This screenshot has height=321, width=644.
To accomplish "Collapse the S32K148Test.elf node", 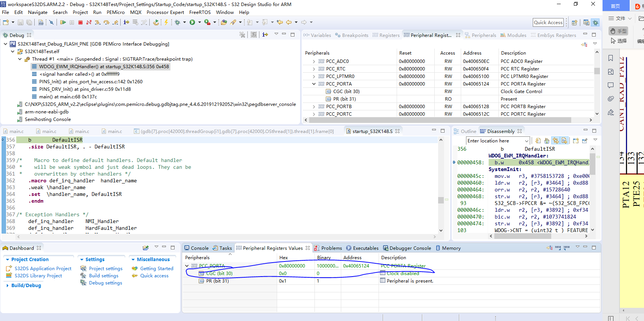I will [12, 52].
